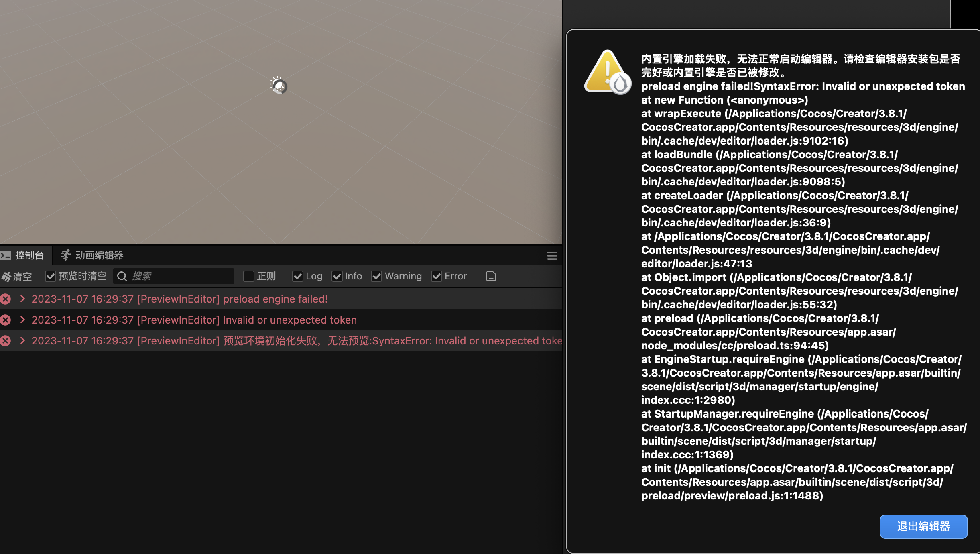This screenshot has height=554, width=980.
Task: Expand the 预览环境初始化失败 log entry
Action: click(23, 341)
